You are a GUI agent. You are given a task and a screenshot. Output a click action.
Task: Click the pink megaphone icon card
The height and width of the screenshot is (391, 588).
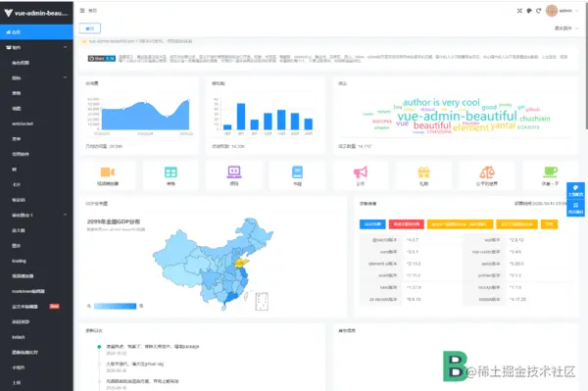click(x=361, y=175)
